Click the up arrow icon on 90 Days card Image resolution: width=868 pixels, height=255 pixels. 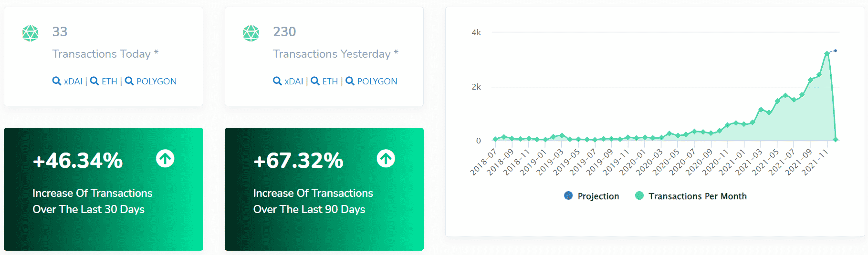pyautogui.click(x=386, y=158)
